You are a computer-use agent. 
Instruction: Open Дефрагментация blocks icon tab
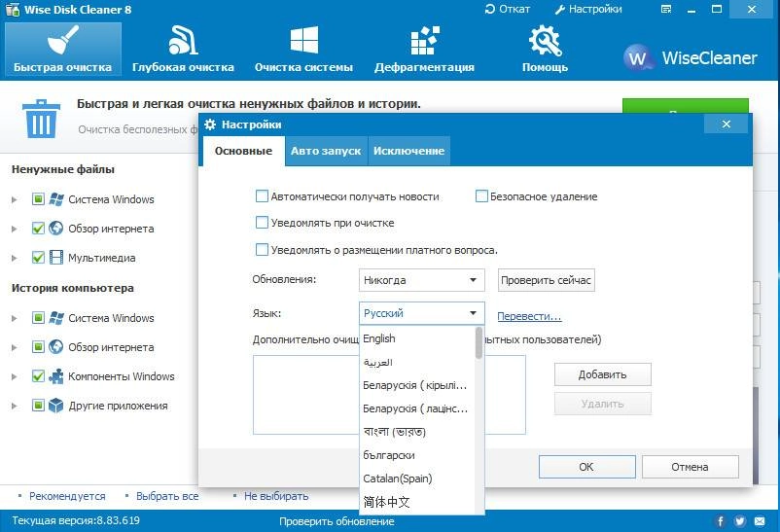point(424,49)
